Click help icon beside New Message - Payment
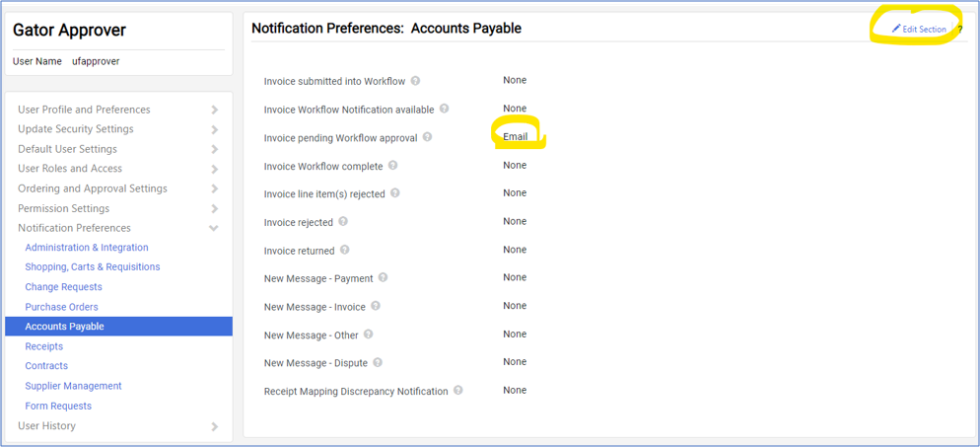The height and width of the screenshot is (447, 980). [x=383, y=277]
